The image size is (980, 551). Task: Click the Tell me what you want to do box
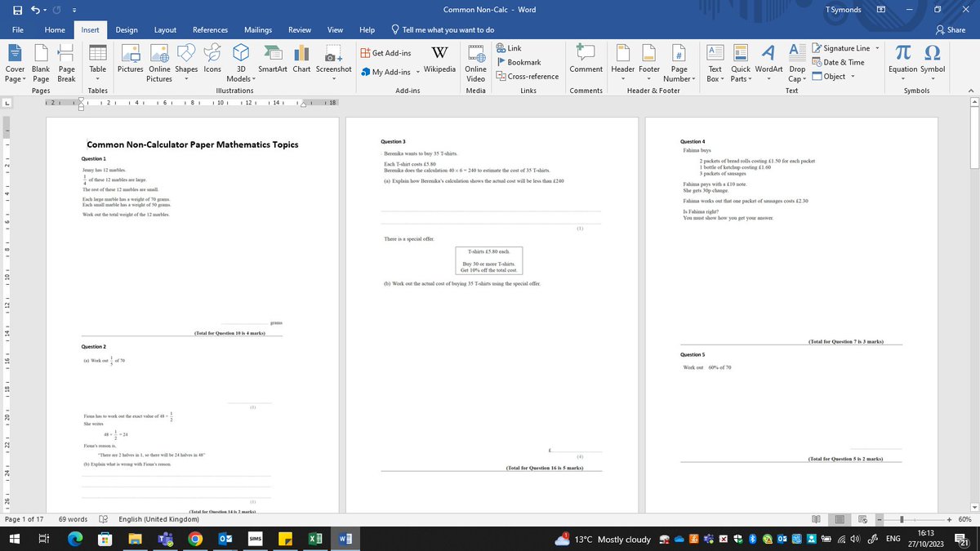(443, 30)
